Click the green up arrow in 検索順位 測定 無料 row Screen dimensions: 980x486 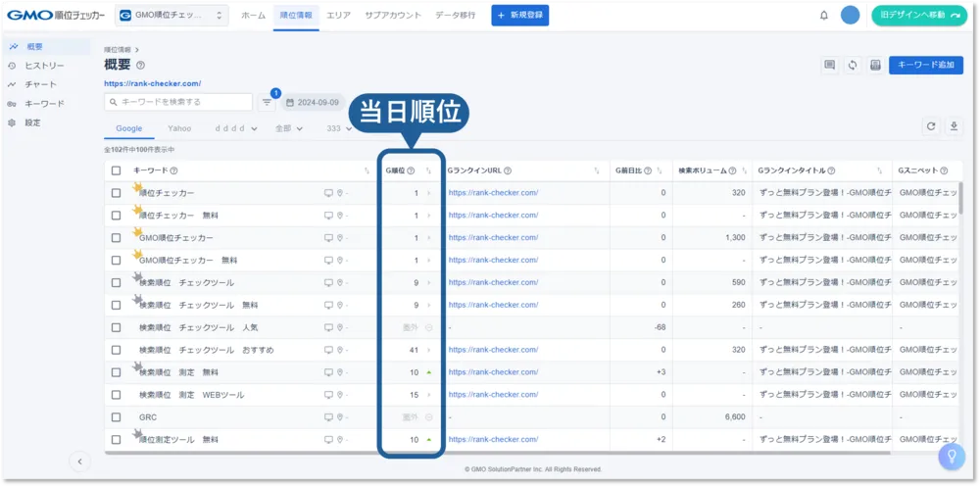(429, 372)
